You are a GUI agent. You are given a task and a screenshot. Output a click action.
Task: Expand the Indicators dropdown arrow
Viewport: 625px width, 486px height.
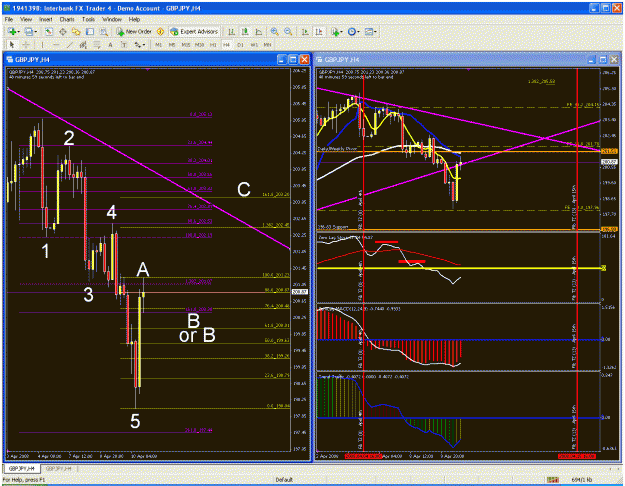[x=342, y=31]
